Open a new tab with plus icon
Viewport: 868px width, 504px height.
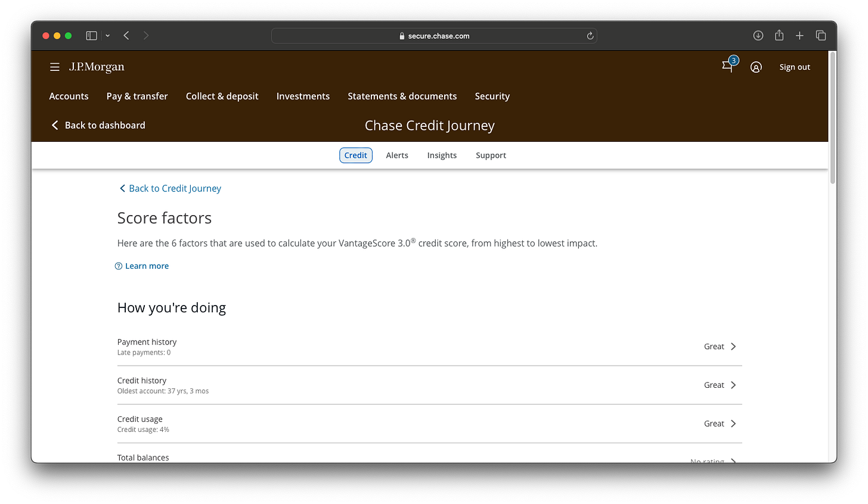tap(799, 36)
